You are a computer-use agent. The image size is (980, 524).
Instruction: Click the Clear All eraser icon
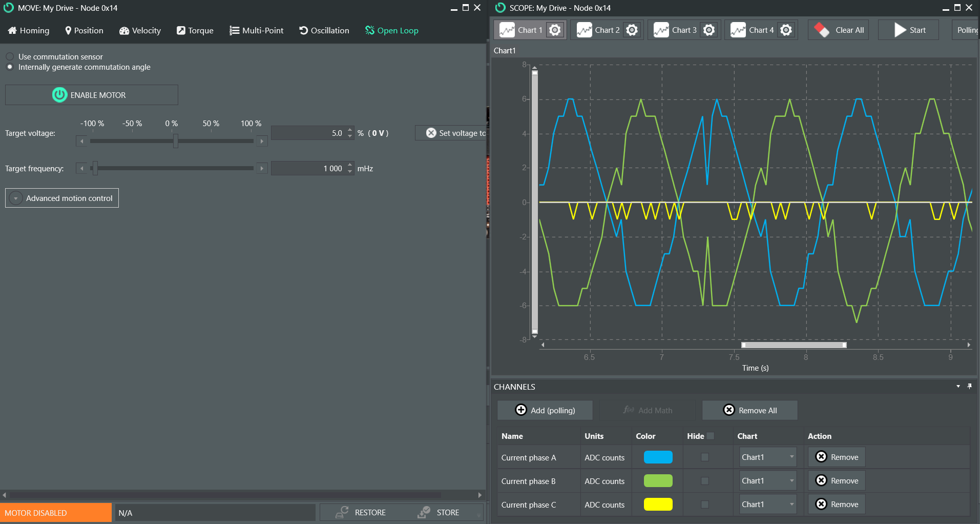pos(821,30)
